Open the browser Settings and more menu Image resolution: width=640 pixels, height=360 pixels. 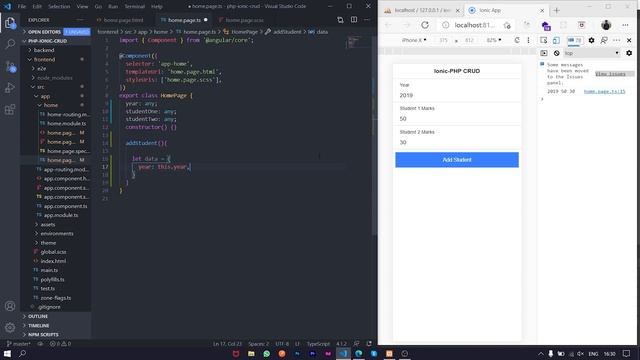(625, 25)
